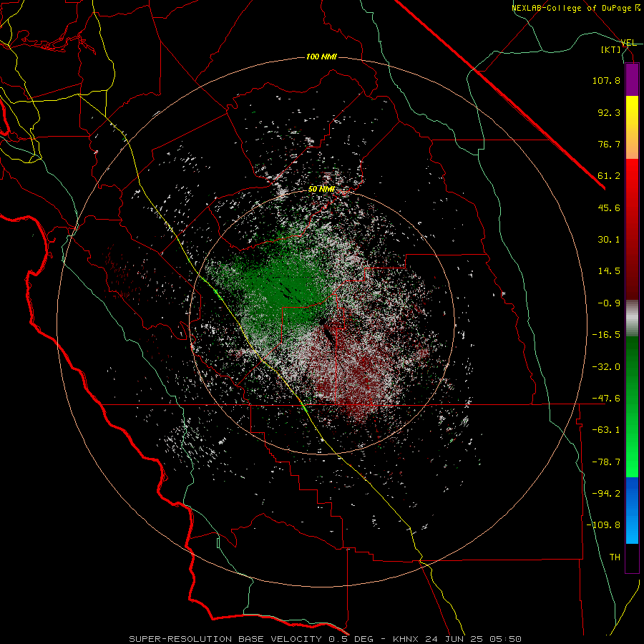The height and width of the screenshot is (644, 644).
Task: Click the -109.8 velocity scale value
Action: [603, 525]
